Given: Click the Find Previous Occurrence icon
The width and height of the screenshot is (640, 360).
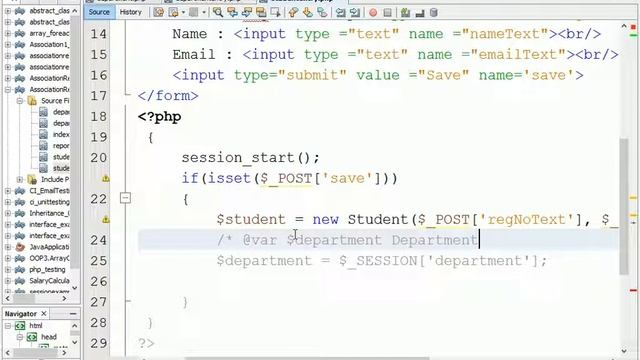Looking at the screenshot, I should (x=233, y=12).
